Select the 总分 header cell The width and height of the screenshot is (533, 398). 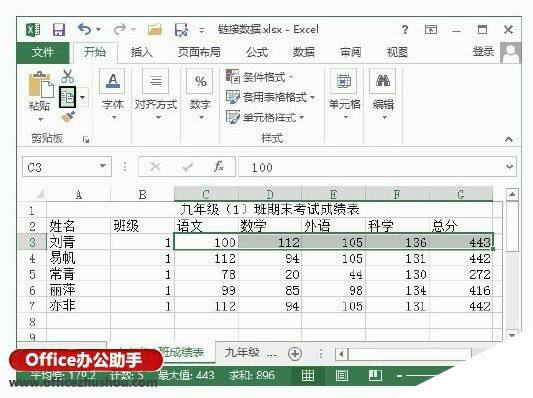pyautogui.click(x=461, y=226)
